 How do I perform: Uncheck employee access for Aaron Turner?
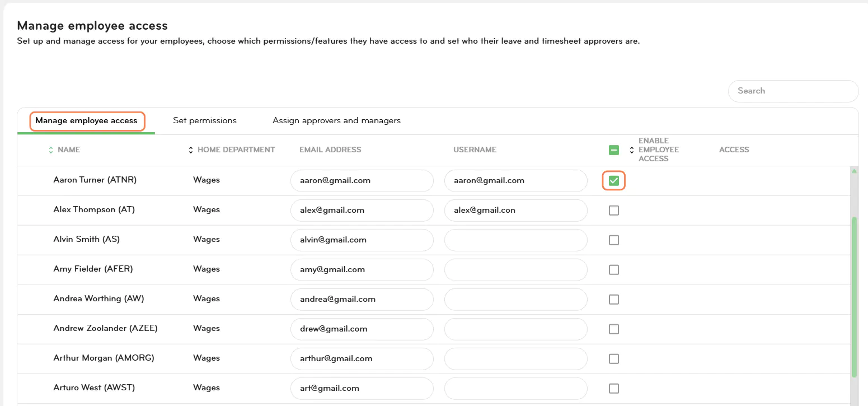pyautogui.click(x=614, y=180)
